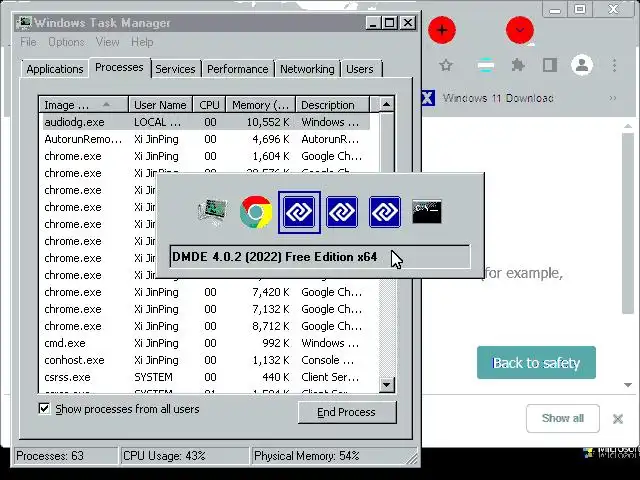This screenshot has width=640, height=480.
Task: Open the Options menu in Task Manager
Action: click(66, 42)
